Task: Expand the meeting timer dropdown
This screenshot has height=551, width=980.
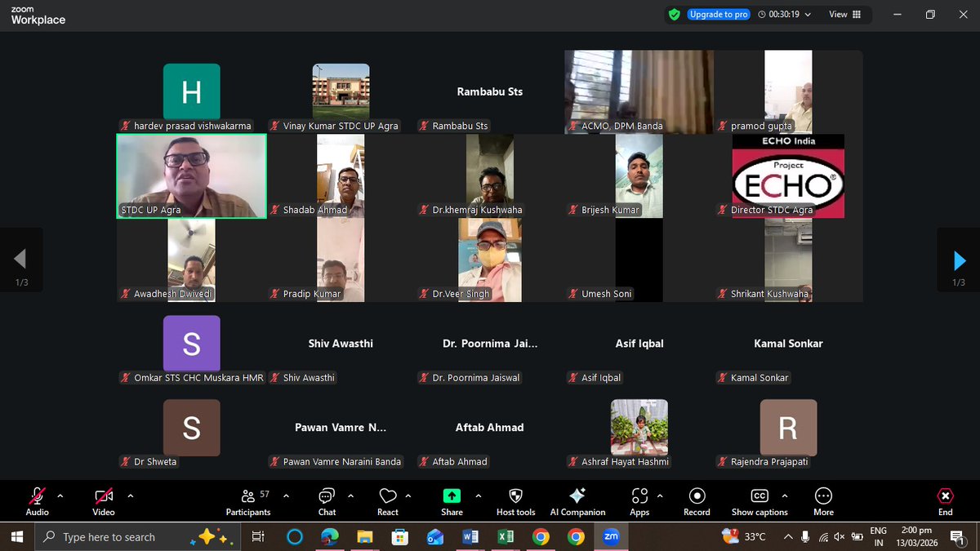Action: [x=808, y=14]
